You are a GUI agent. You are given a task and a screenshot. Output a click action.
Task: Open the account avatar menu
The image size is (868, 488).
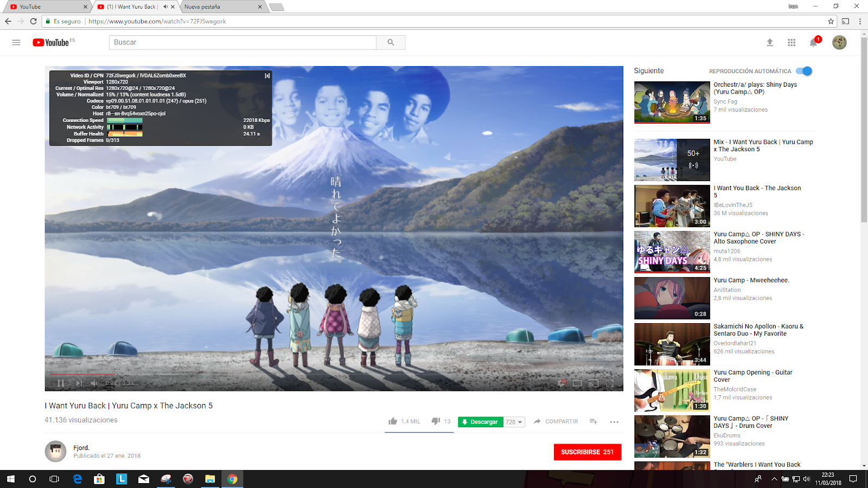pos(839,42)
